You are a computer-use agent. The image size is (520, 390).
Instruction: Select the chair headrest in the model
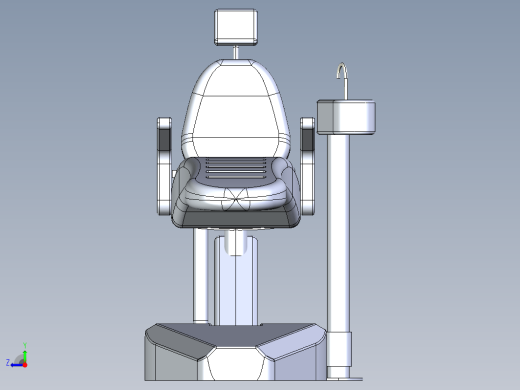(236, 27)
